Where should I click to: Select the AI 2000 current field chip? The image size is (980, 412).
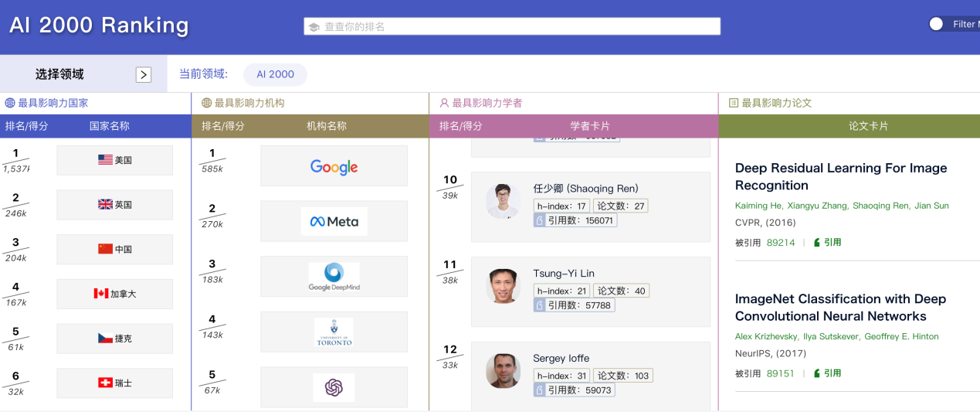[x=275, y=74]
